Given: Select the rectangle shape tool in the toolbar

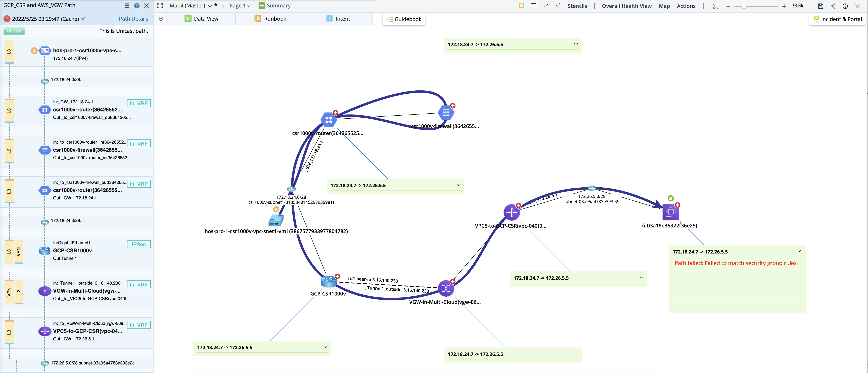Looking at the screenshot, I should 534,6.
